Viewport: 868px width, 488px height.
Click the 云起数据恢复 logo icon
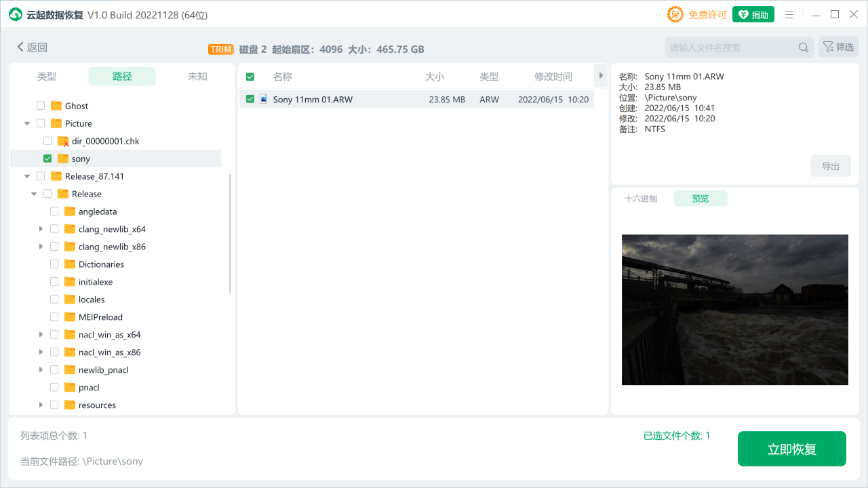coord(15,14)
